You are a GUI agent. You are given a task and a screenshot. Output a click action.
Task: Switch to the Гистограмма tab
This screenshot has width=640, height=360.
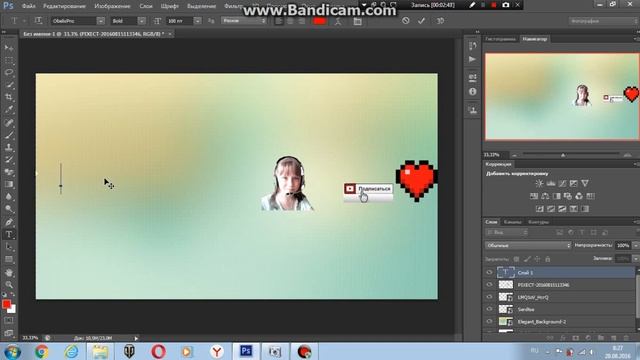coord(500,39)
